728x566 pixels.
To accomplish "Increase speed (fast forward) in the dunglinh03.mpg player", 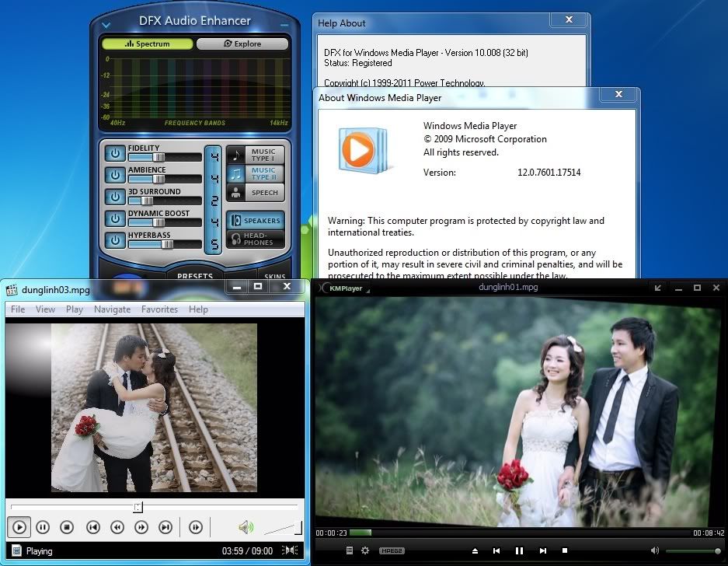I will coord(141,527).
